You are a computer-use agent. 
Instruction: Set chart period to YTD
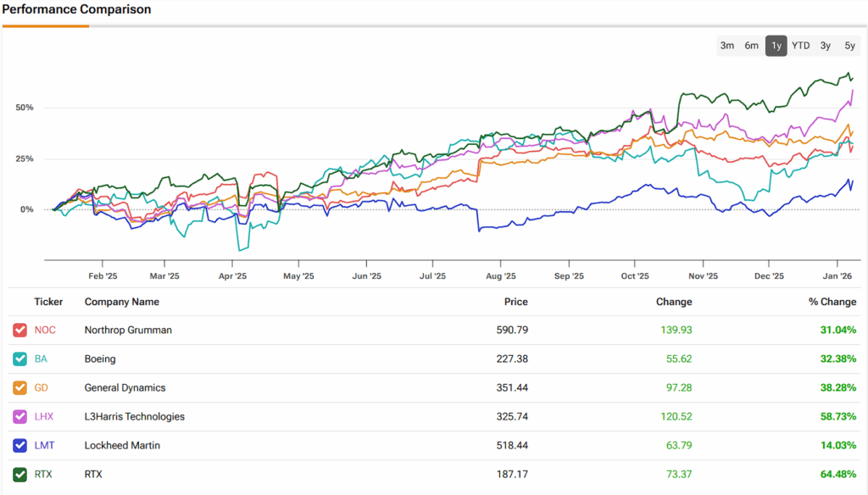pos(800,46)
